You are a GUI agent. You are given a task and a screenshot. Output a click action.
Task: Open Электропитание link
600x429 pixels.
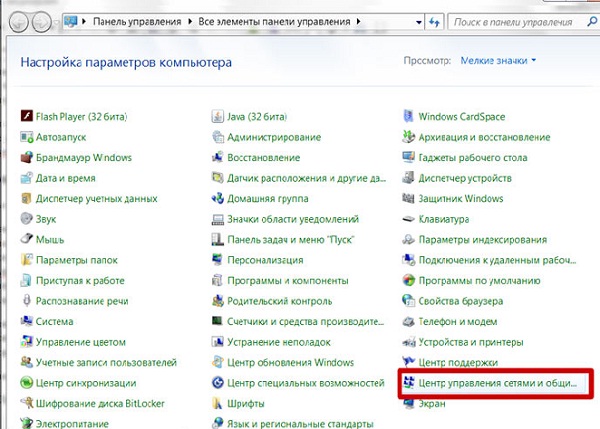point(72,424)
